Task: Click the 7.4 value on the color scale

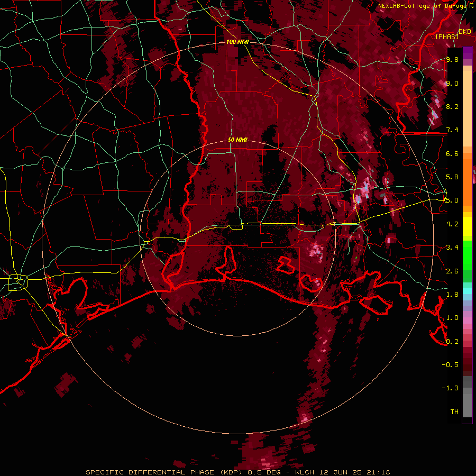Action: tap(452, 130)
